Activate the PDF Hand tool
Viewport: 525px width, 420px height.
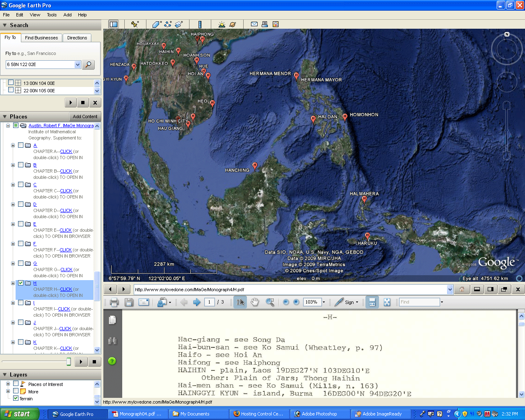[255, 302]
